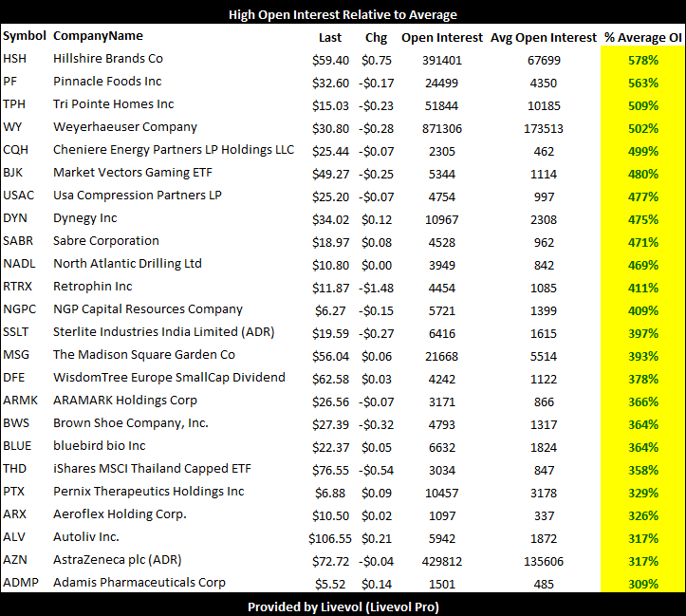Screen dimensions: 686x616
Task: Select Brown Shoe Company, Inc. name
Action: (x=131, y=423)
